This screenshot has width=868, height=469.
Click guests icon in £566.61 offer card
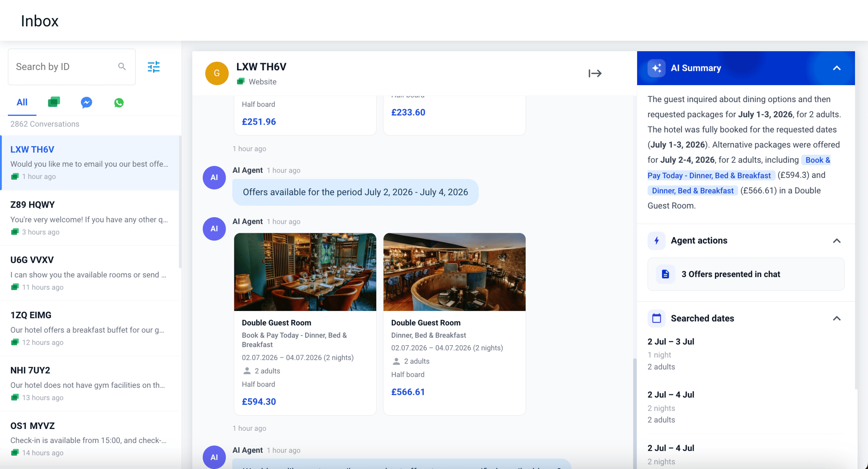click(x=396, y=361)
